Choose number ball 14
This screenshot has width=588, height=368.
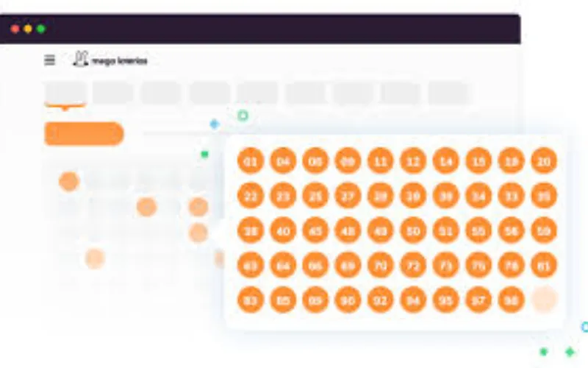445,160
